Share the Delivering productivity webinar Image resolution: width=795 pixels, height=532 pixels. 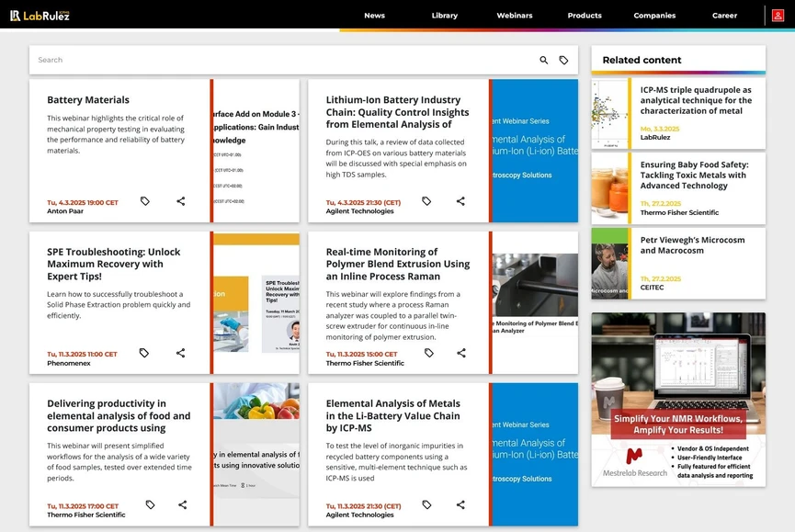(183, 504)
